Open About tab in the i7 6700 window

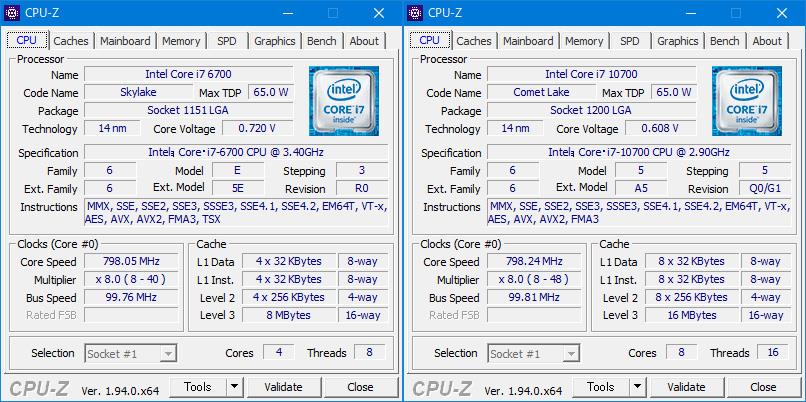pyautogui.click(x=364, y=41)
